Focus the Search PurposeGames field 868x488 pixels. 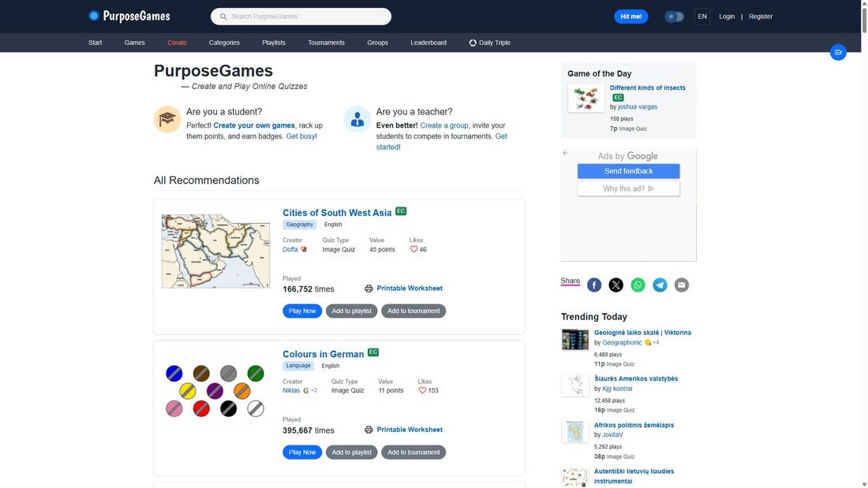click(301, 17)
